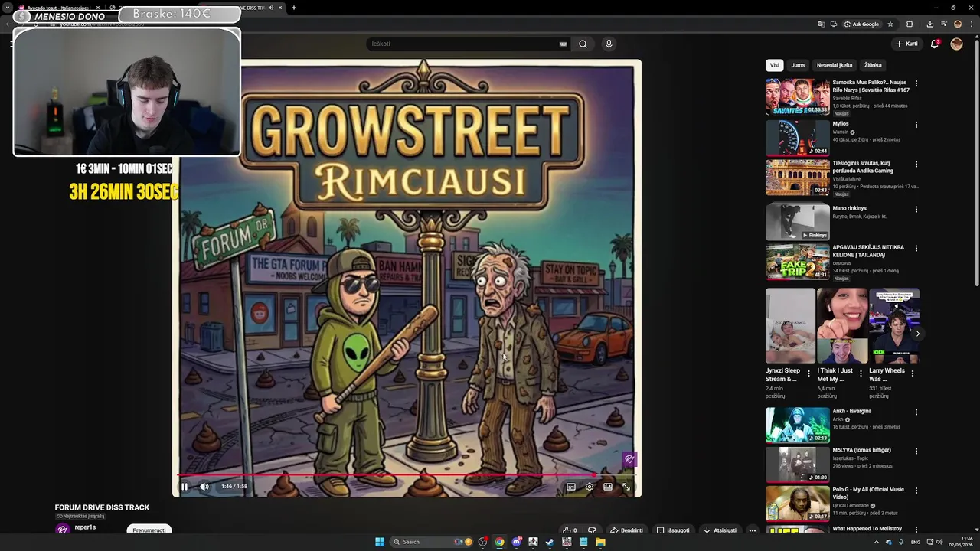Viewport: 980px width, 551px height.
Task: Click the Bendrinti share button
Action: point(626,530)
